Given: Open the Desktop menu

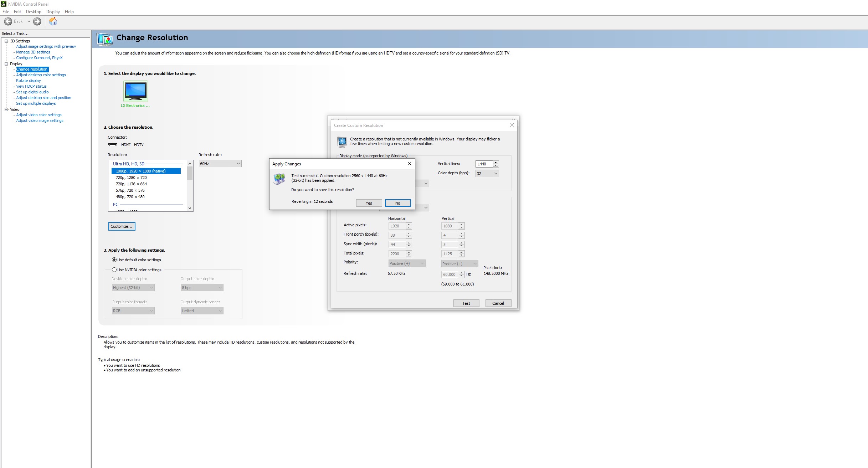Looking at the screenshot, I should (x=34, y=12).
